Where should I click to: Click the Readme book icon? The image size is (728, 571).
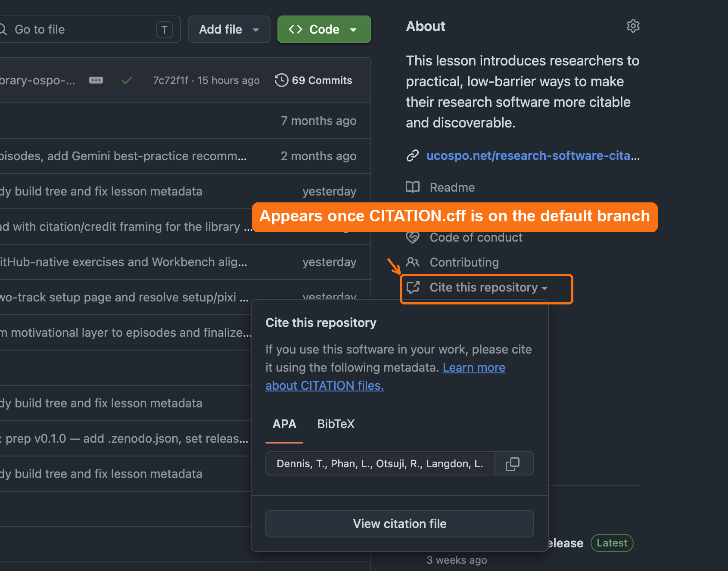click(x=413, y=187)
